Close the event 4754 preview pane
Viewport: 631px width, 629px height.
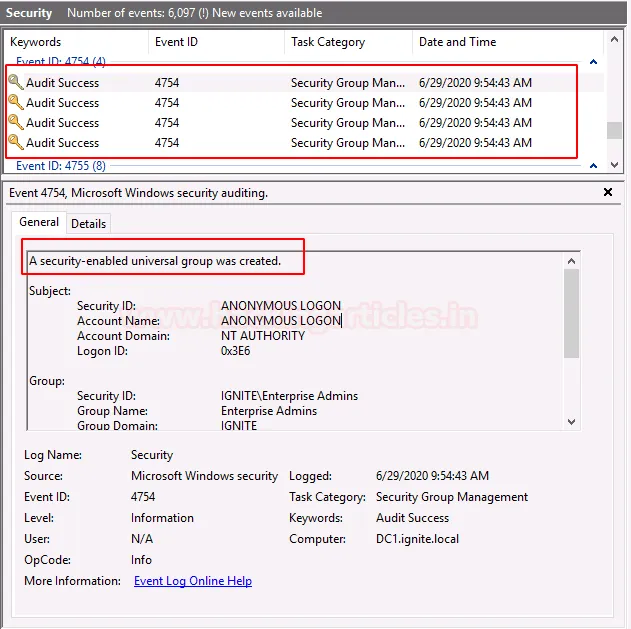click(x=608, y=192)
